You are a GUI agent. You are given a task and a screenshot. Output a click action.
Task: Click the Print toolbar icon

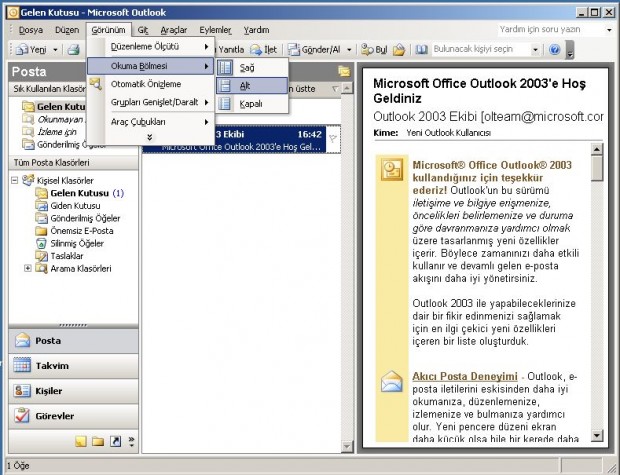[74, 50]
